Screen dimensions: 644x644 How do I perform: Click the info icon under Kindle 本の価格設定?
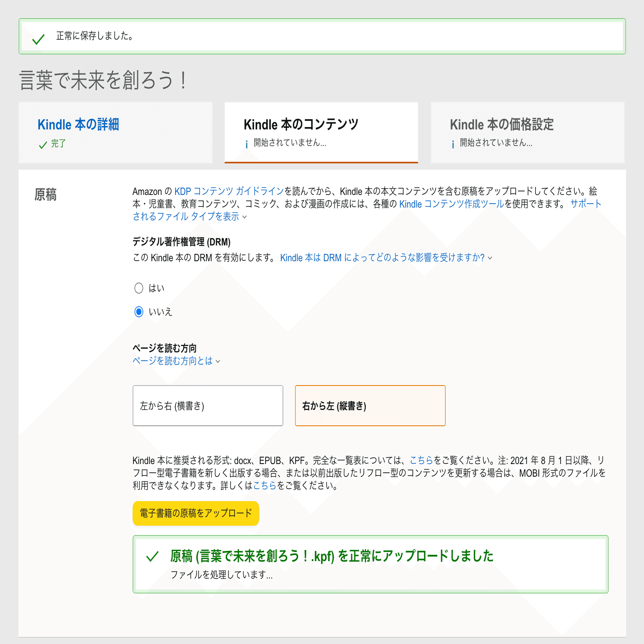pos(452,144)
